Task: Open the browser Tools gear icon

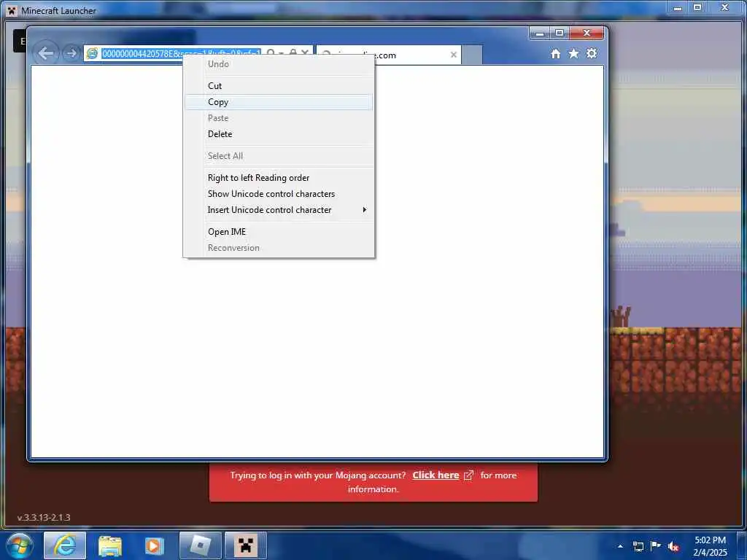Action: tap(592, 53)
